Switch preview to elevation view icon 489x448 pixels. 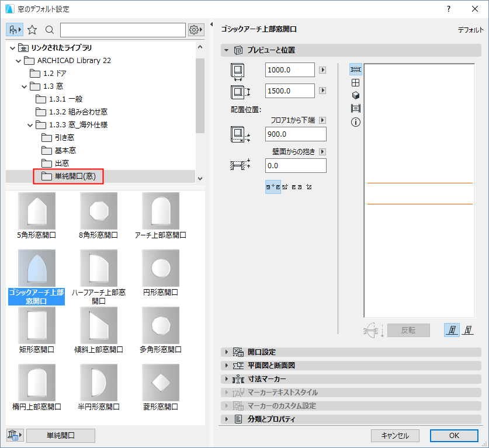356,82
